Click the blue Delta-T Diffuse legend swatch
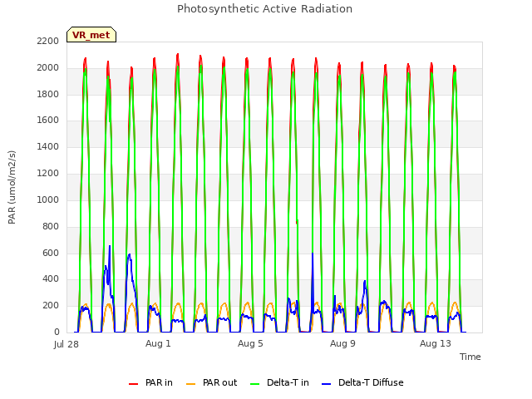Image resolution: width=532 pixels, height=399 pixels. click(x=326, y=384)
